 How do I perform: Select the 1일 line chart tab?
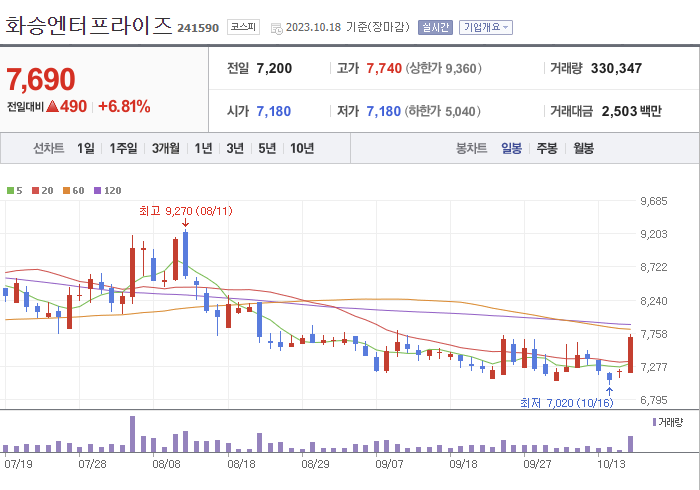[x=86, y=148]
